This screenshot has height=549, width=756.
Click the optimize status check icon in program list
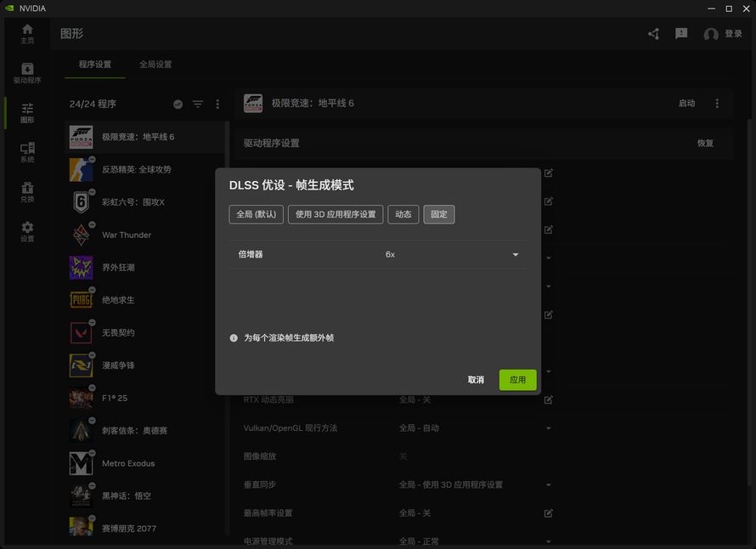point(178,104)
